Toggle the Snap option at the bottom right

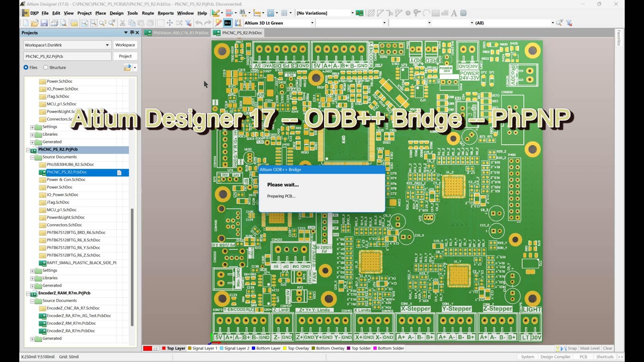coord(572,348)
